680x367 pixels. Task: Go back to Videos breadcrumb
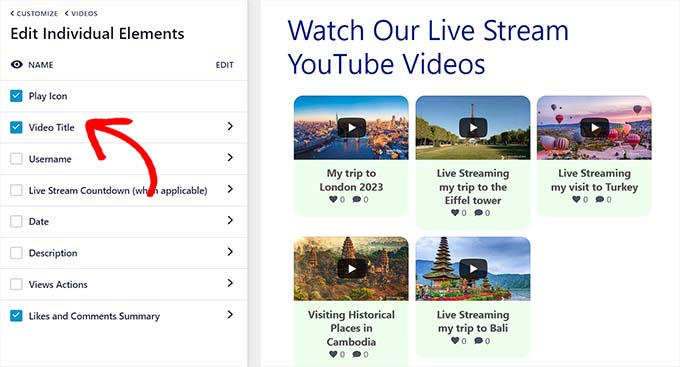coord(81,13)
